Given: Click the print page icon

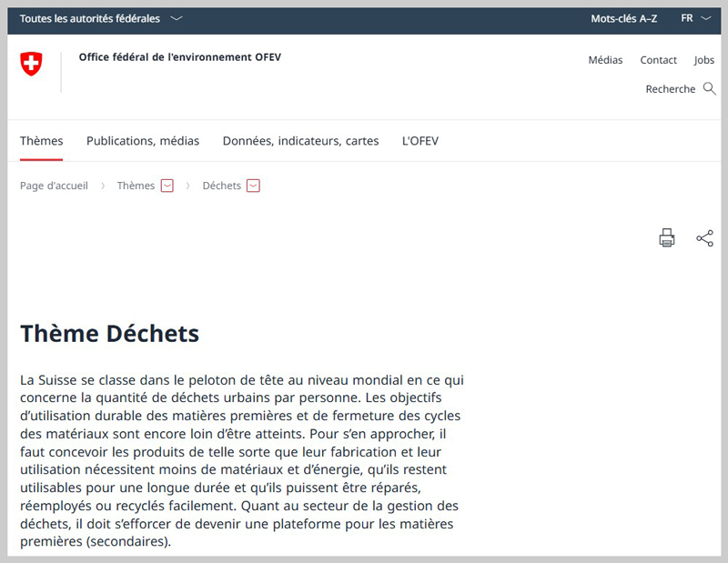Looking at the screenshot, I should [x=667, y=238].
